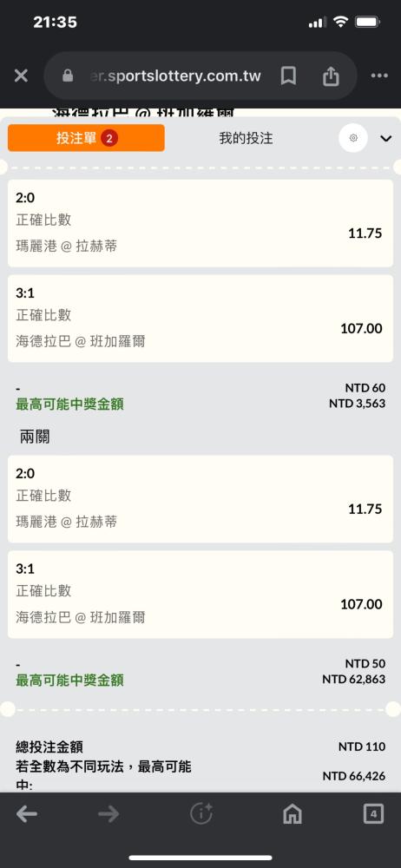This screenshot has width=401, height=868.
Task: Select the first 3:1 海德拉巴 @ 班加羅爾 bet card
Action: coord(200,319)
